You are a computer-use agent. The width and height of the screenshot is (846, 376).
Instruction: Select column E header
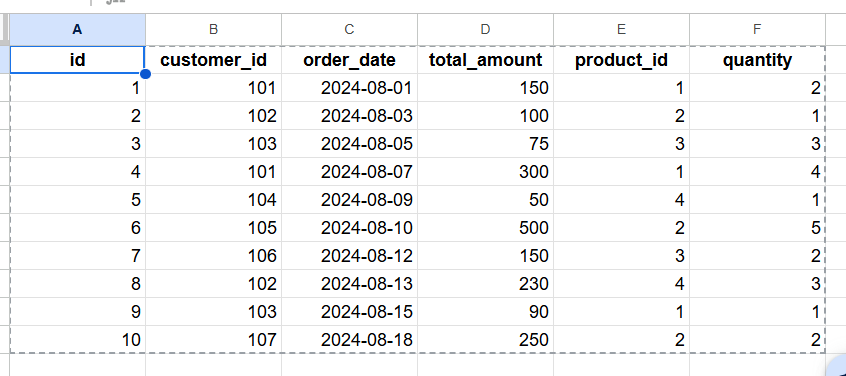[x=621, y=30]
